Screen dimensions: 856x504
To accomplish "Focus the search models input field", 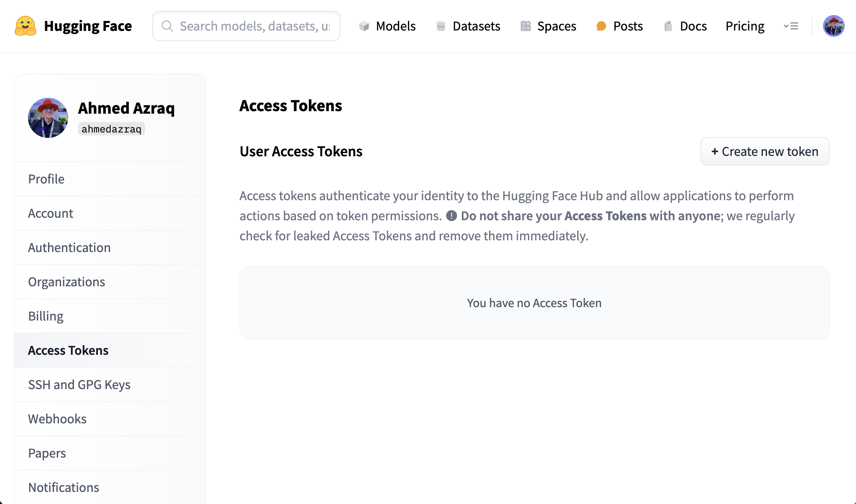I will click(255, 26).
